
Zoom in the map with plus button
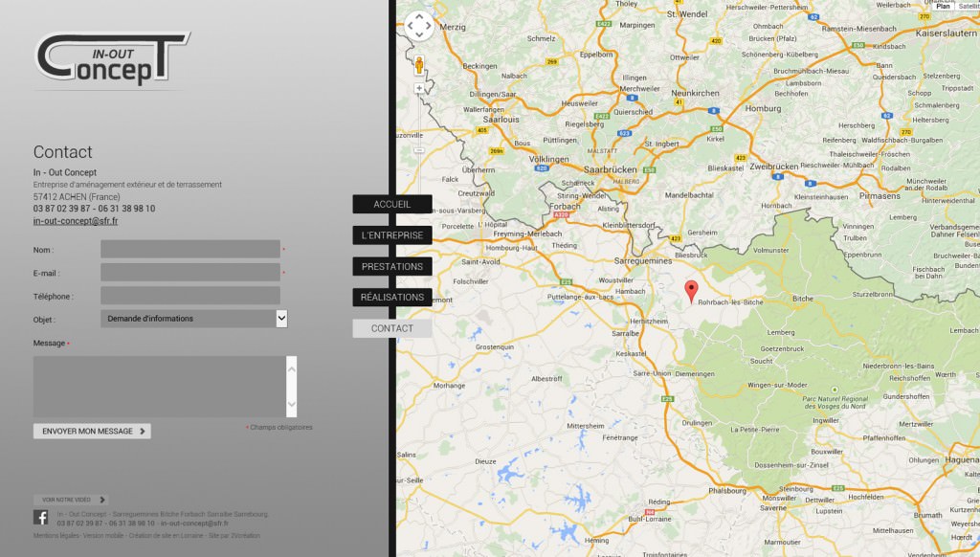419,89
